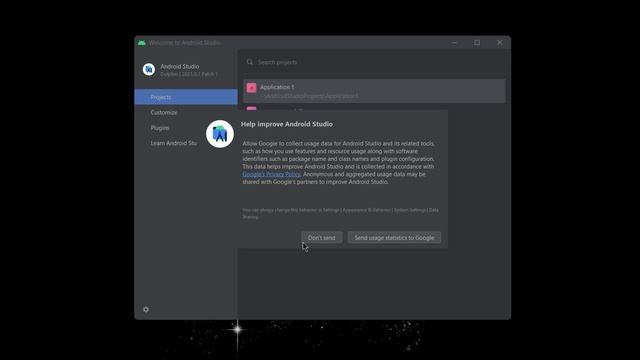Click the Search projects field

(x=373, y=62)
